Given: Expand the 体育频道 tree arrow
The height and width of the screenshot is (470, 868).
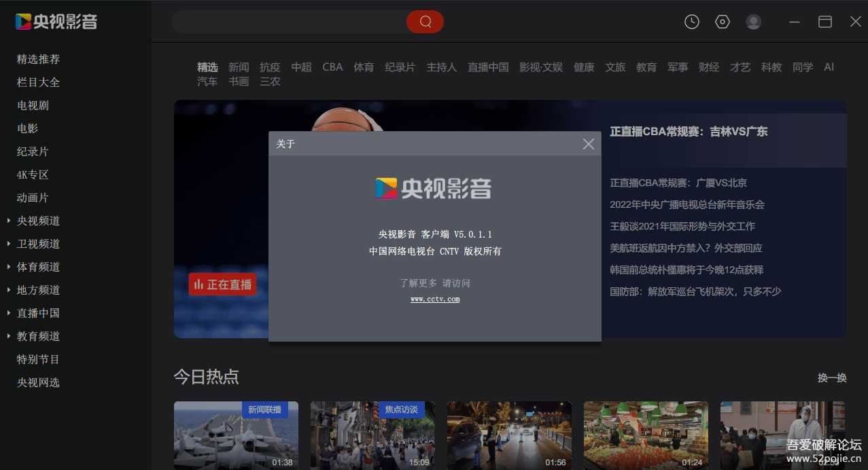Looking at the screenshot, I should coord(8,267).
